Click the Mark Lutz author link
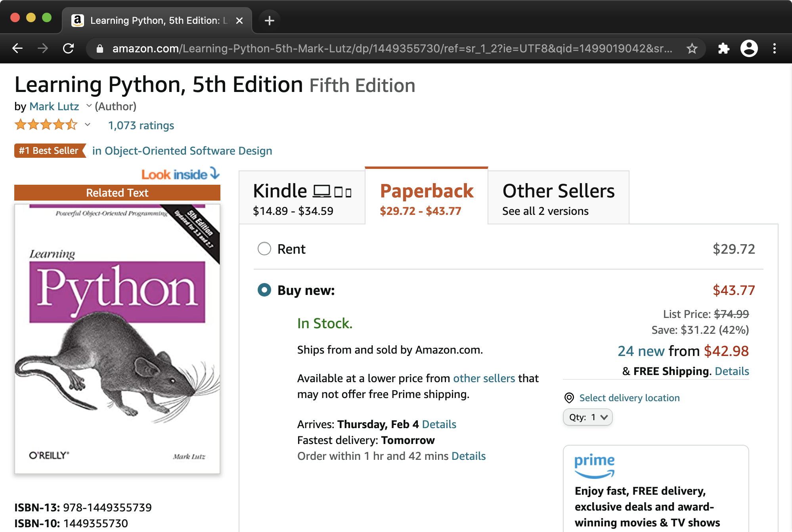Image resolution: width=792 pixels, height=532 pixels. click(x=54, y=106)
